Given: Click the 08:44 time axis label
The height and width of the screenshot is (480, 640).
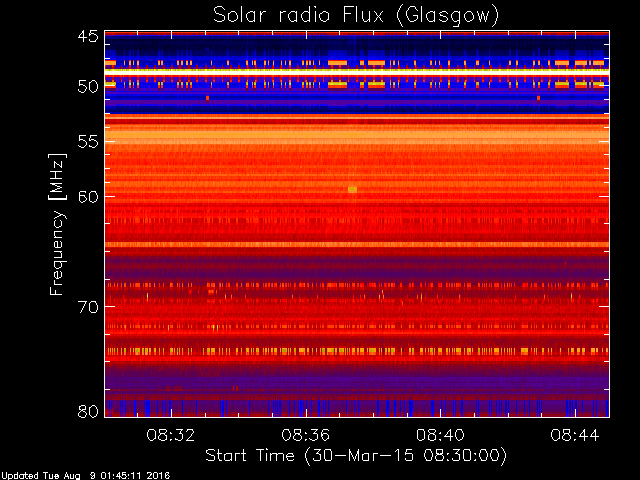Looking at the screenshot, I should (x=575, y=435).
